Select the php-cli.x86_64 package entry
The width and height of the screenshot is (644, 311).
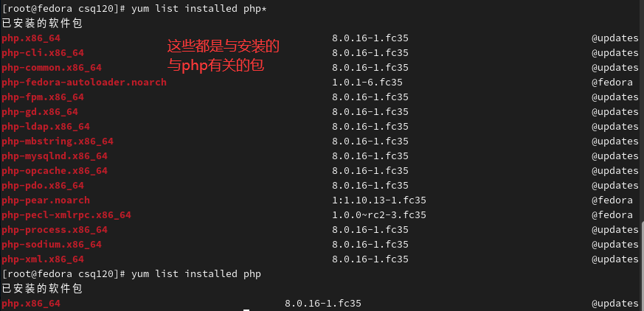tap(43, 53)
